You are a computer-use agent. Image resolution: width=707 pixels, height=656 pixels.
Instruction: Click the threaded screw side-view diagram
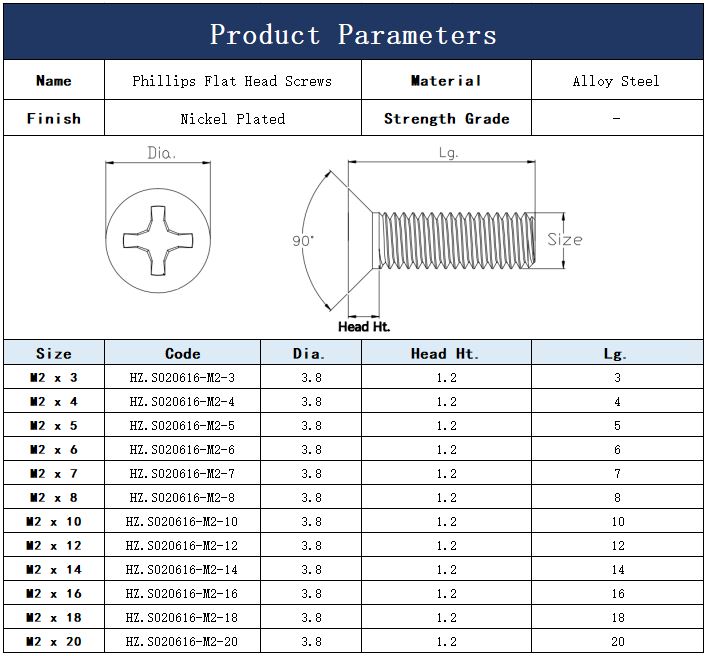pyautogui.click(x=441, y=240)
